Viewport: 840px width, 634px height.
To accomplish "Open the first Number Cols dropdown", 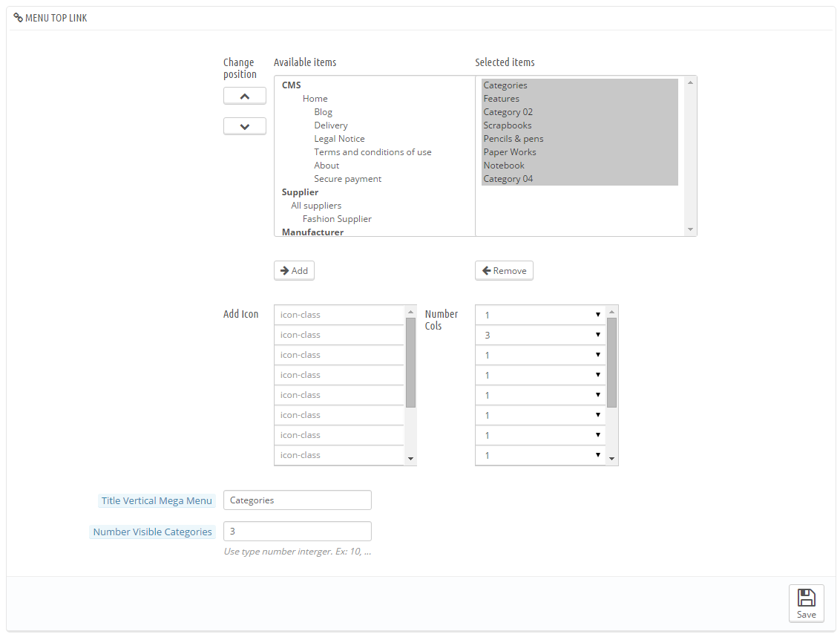I will click(x=540, y=315).
